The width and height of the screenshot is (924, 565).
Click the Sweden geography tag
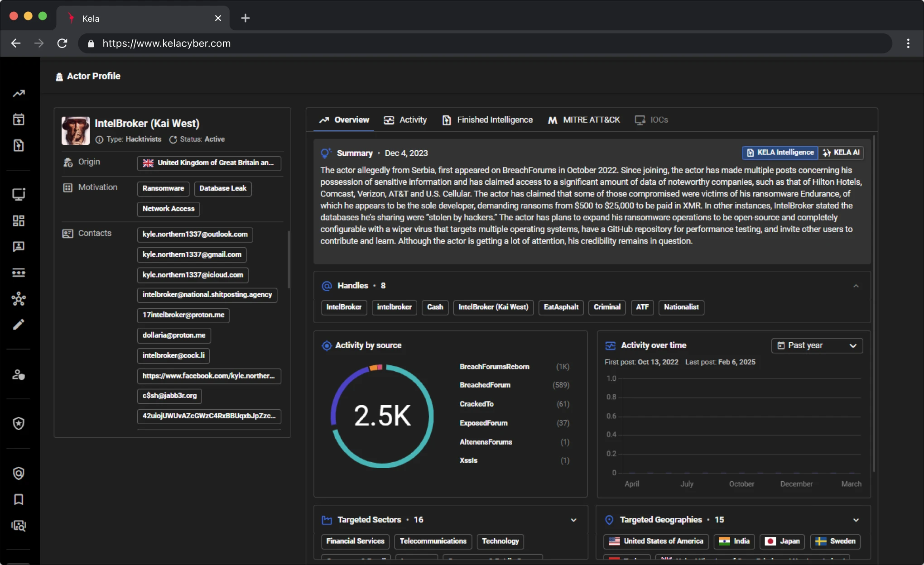tap(835, 541)
